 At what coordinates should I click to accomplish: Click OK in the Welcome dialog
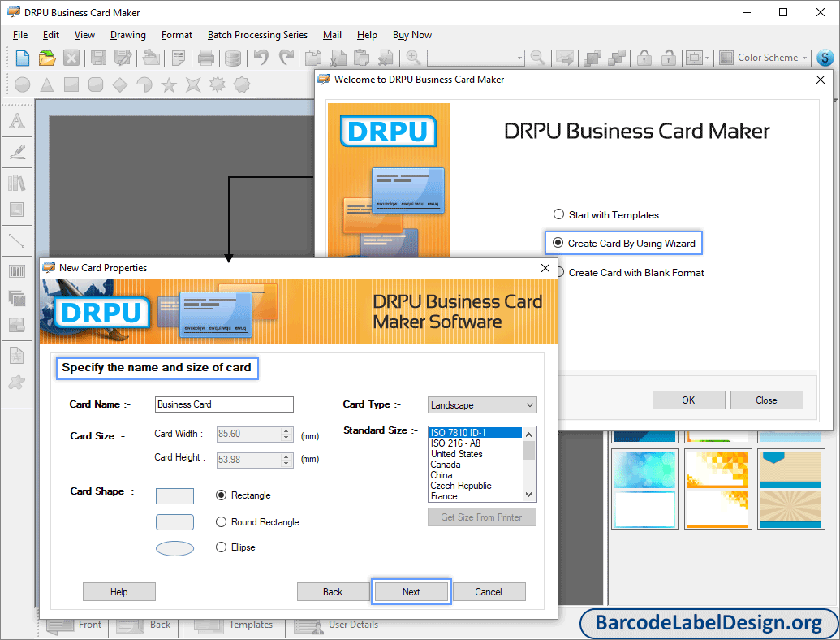pyautogui.click(x=688, y=400)
